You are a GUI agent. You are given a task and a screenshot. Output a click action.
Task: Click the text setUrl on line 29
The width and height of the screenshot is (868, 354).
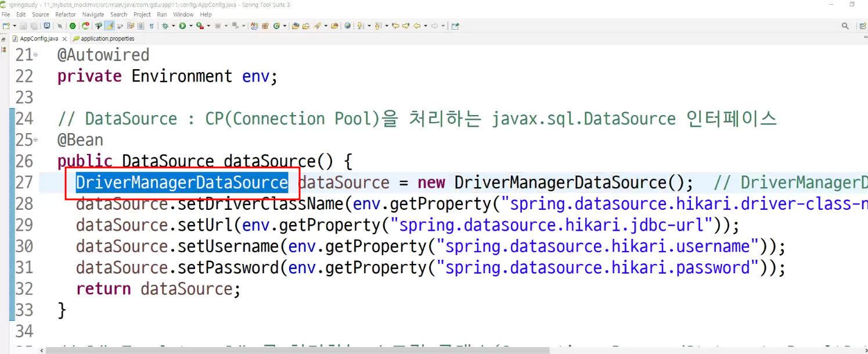click(206, 225)
